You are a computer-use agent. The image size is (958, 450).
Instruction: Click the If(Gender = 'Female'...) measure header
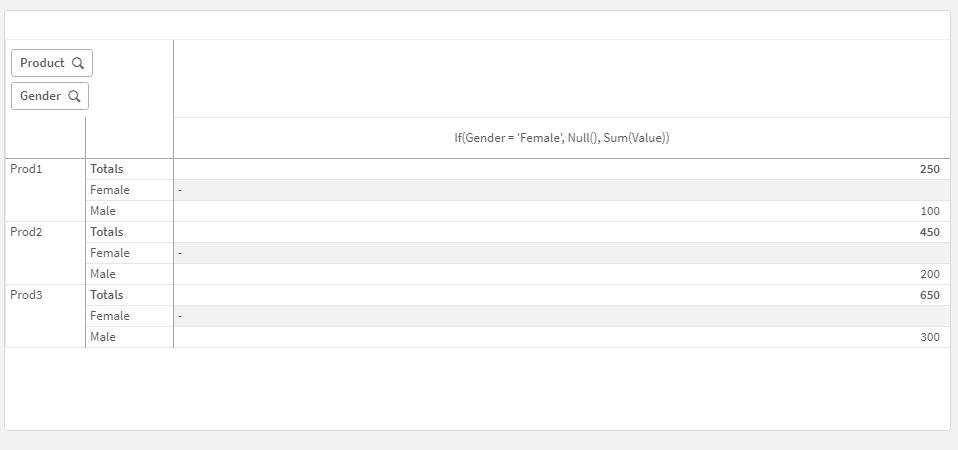[x=561, y=138]
